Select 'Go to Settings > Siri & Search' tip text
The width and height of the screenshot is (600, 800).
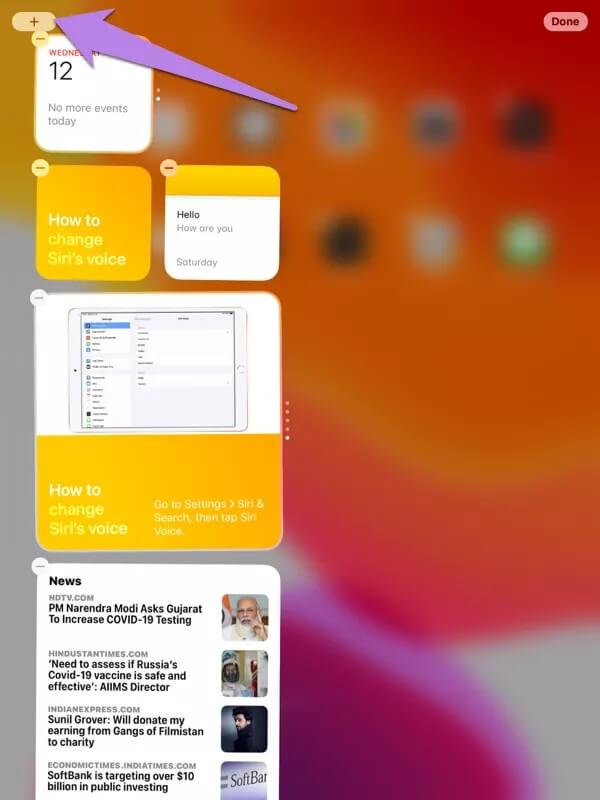click(209, 517)
